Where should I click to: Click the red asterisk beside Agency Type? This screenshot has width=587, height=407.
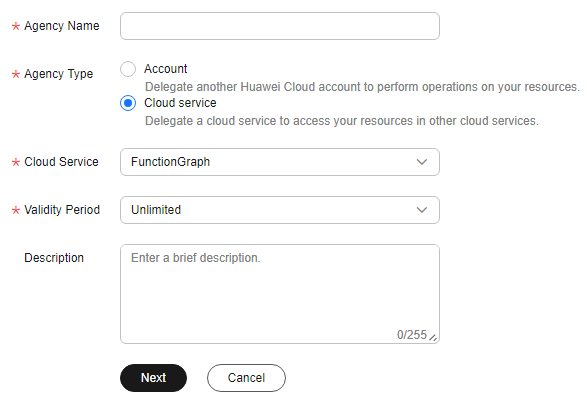(16, 74)
